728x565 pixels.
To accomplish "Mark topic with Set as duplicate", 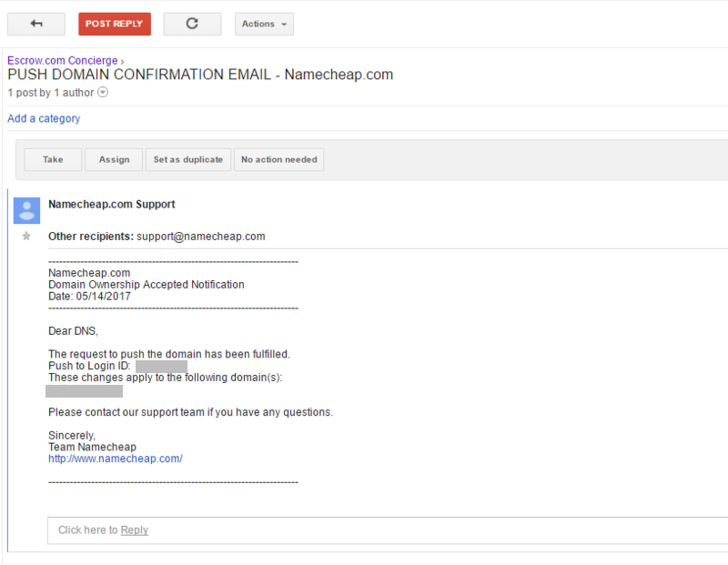I will (187, 159).
